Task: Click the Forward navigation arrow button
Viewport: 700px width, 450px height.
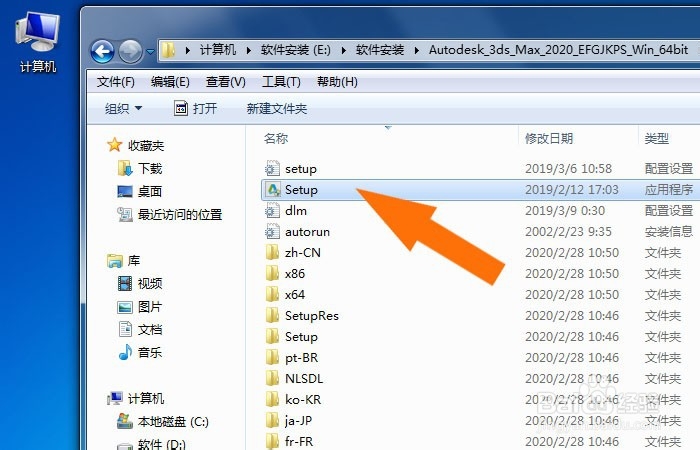Action: coord(130,52)
